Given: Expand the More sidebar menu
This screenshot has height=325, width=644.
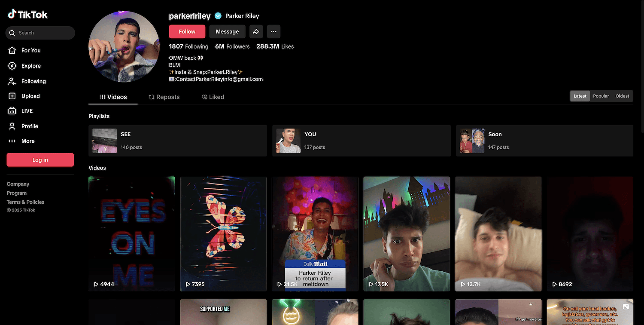Looking at the screenshot, I should pyautogui.click(x=28, y=141).
